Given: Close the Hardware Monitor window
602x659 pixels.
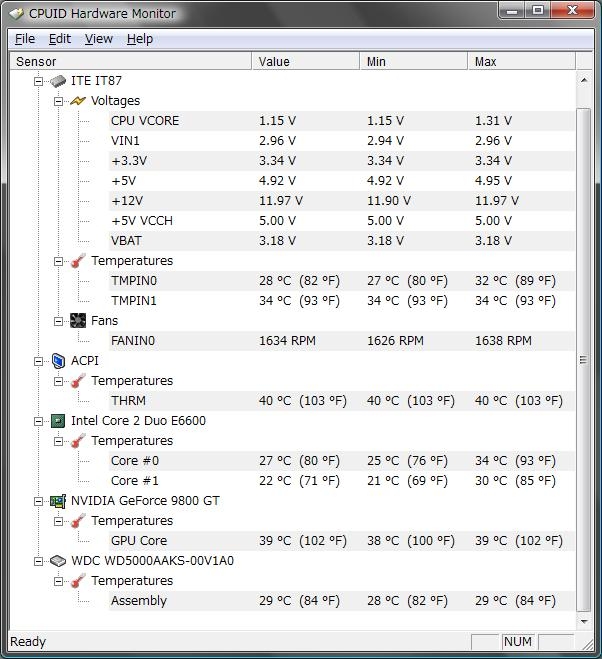Looking at the screenshot, I should pos(572,11).
